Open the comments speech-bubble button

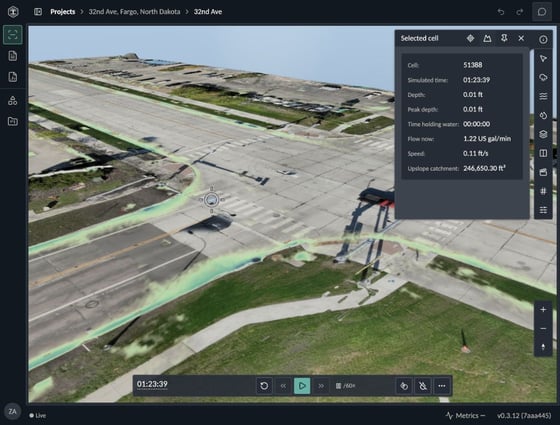(542, 12)
